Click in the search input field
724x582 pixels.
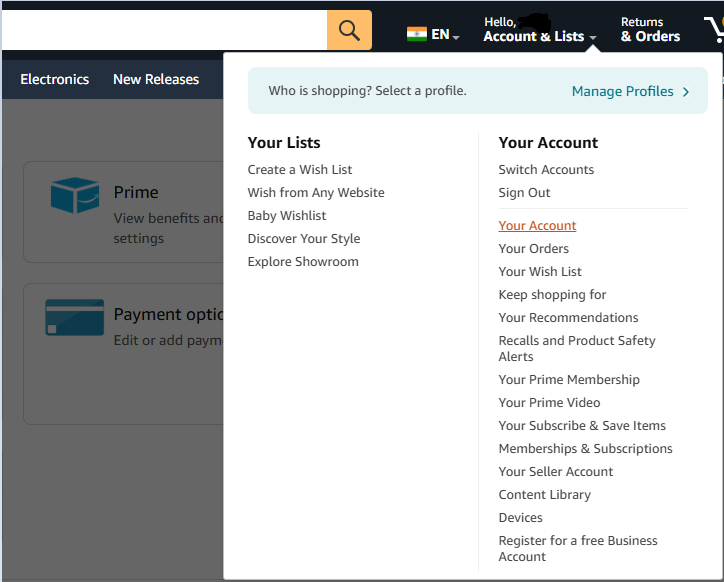tap(164, 30)
